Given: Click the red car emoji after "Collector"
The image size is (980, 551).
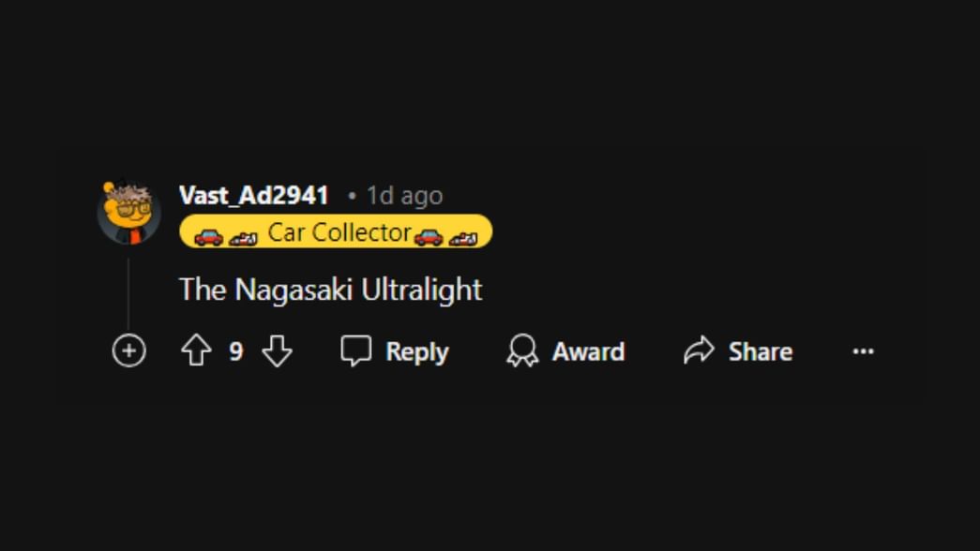Looking at the screenshot, I should pos(429,235).
